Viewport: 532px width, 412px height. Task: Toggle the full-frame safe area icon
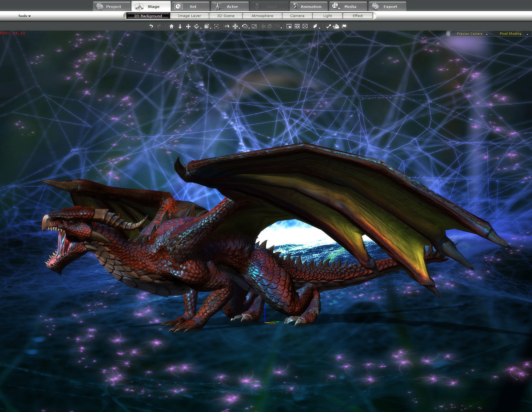305,26
